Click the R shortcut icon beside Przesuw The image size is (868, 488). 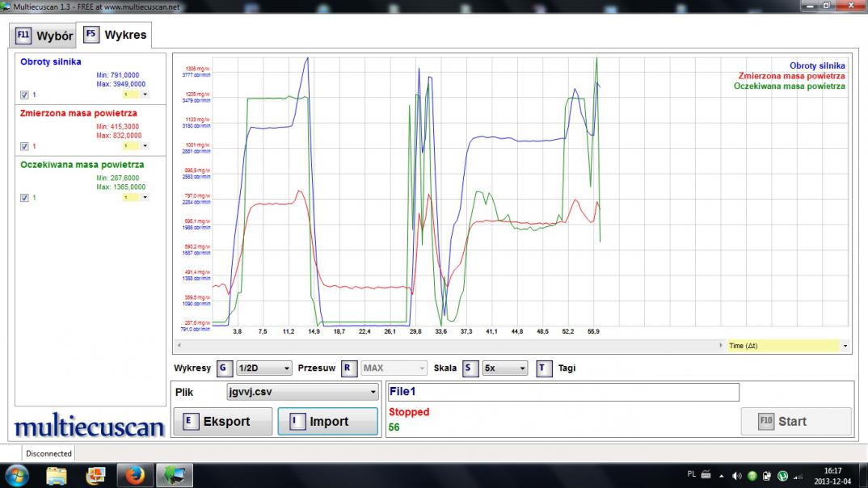click(x=348, y=368)
